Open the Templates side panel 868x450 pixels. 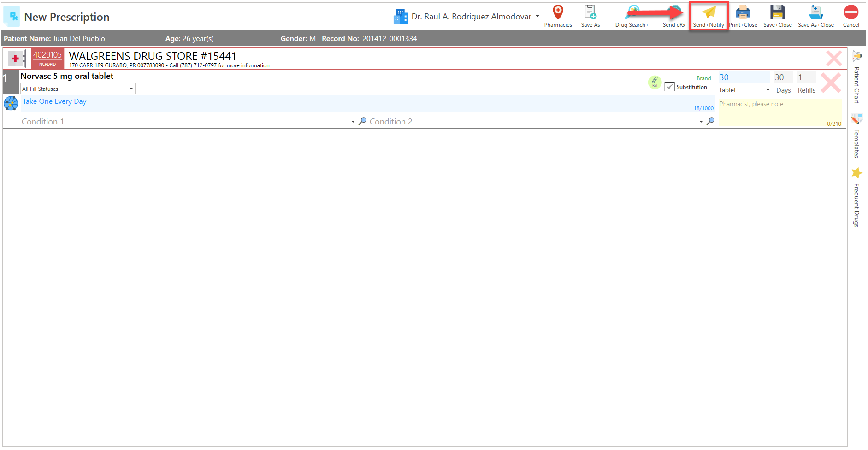point(857,136)
